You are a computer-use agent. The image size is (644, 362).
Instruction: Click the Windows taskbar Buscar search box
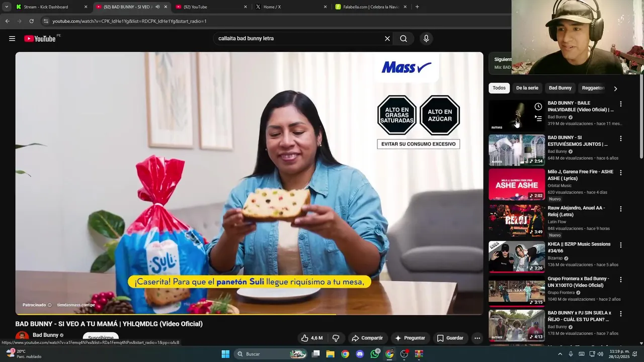point(271,354)
